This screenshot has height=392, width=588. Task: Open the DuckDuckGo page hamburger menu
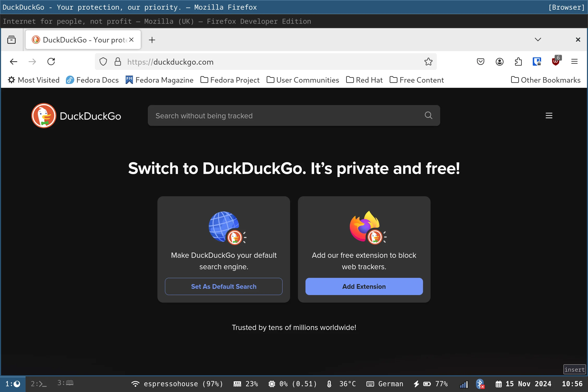pyautogui.click(x=549, y=116)
